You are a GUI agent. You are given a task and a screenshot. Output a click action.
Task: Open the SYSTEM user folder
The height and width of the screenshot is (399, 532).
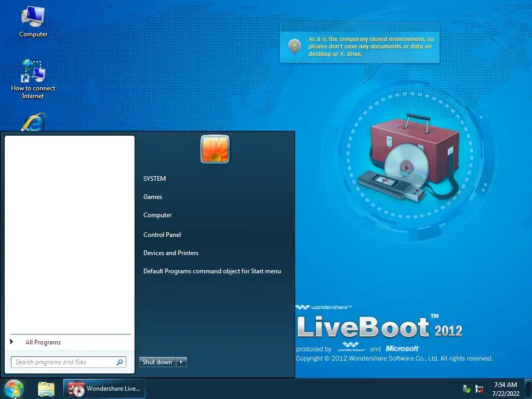pyautogui.click(x=154, y=179)
